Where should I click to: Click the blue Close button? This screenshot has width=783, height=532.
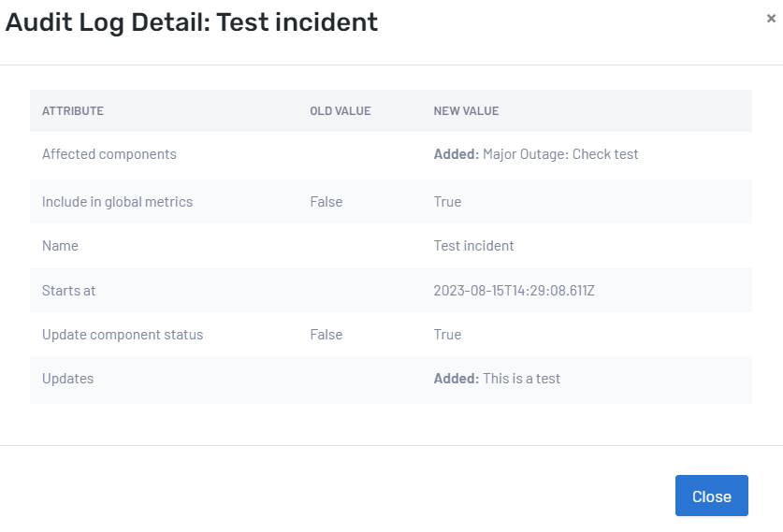pyautogui.click(x=711, y=496)
